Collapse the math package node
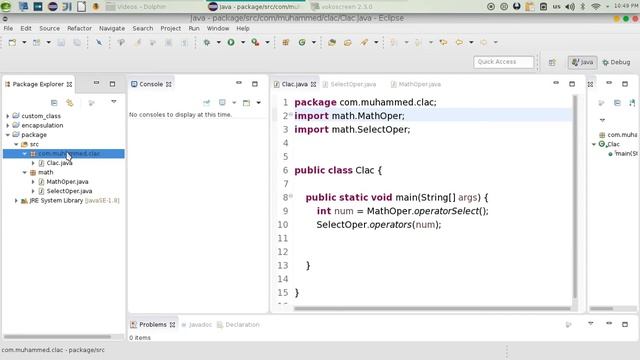 [24, 172]
